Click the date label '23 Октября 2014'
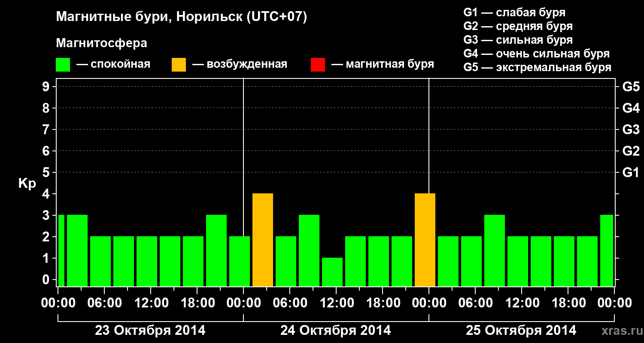 pyautogui.click(x=150, y=331)
